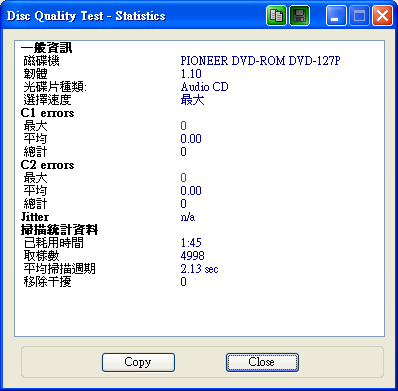Image resolution: width=398 pixels, height=391 pixels.
Task: Click the Copy button
Action: (x=138, y=362)
